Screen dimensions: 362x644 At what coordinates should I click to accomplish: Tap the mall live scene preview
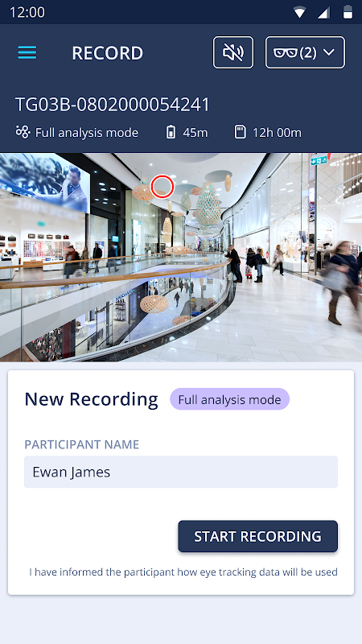(181, 258)
